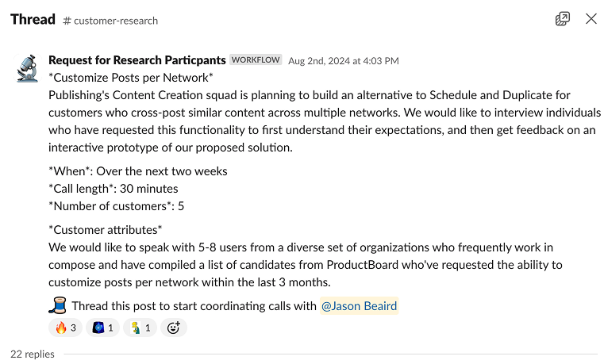The image size is (604, 364).
Task: Open thread in a new window
Action: 563,19
